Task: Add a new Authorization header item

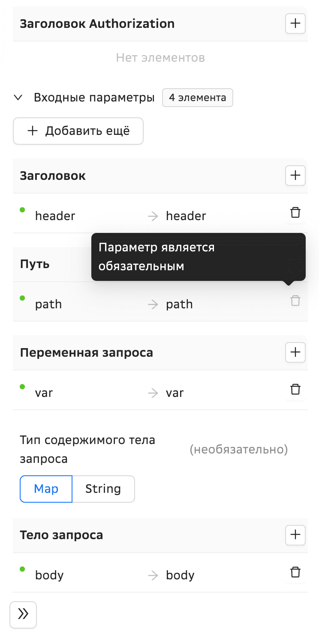Action: [295, 24]
